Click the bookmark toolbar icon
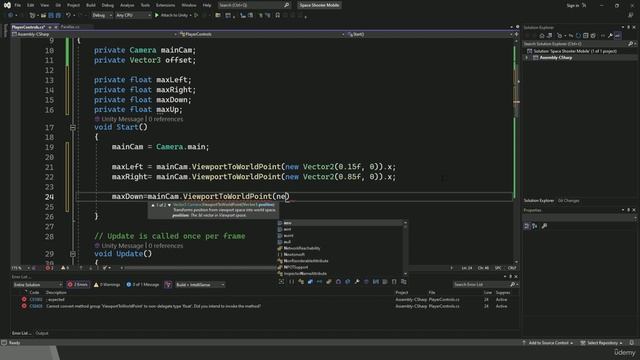Screen dimensions: 640x360 point(278,16)
